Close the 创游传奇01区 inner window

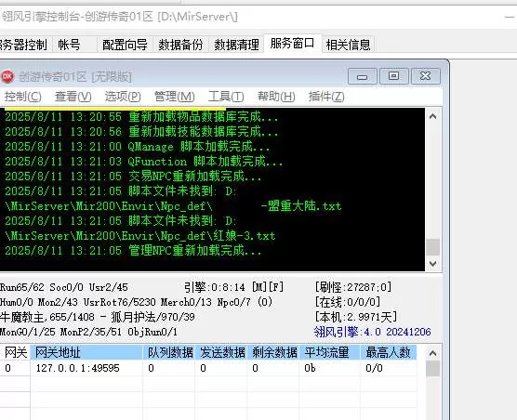coord(425,76)
